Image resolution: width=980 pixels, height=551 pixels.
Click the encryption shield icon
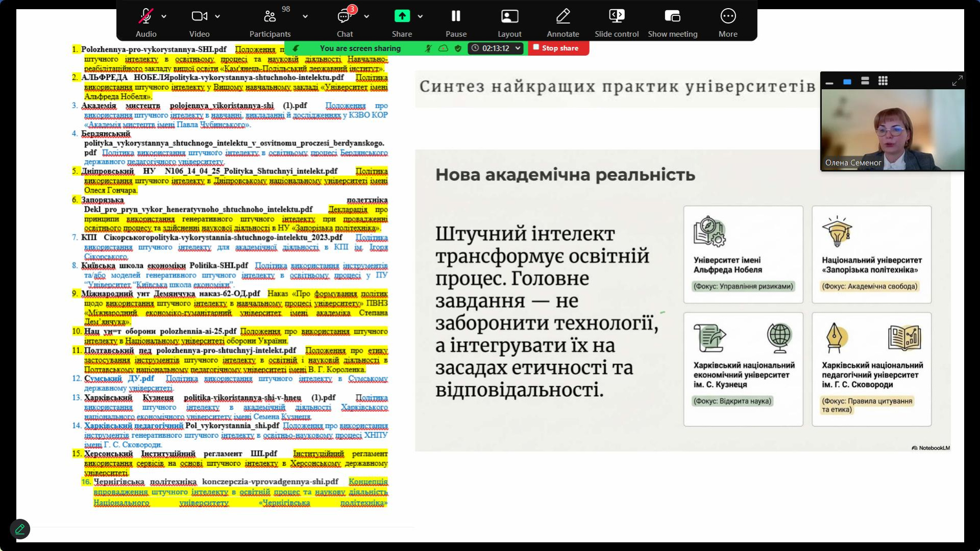458,48
